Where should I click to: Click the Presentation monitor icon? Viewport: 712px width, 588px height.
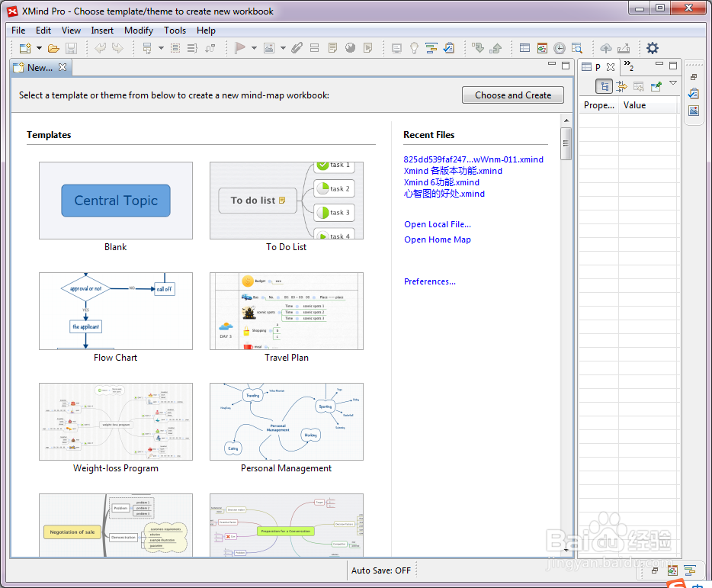(x=397, y=48)
